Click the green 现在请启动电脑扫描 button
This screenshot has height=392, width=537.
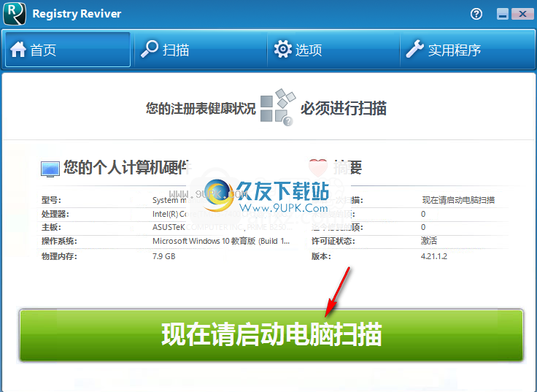(x=271, y=335)
